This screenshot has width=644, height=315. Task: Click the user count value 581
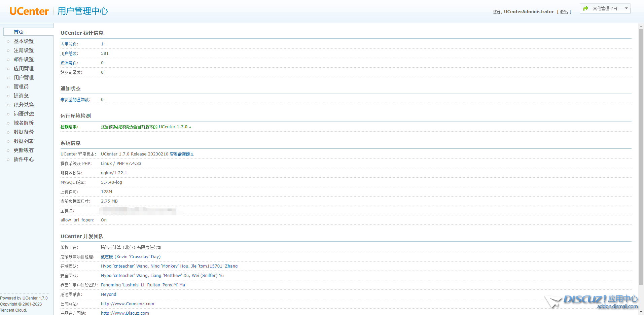pyautogui.click(x=105, y=54)
